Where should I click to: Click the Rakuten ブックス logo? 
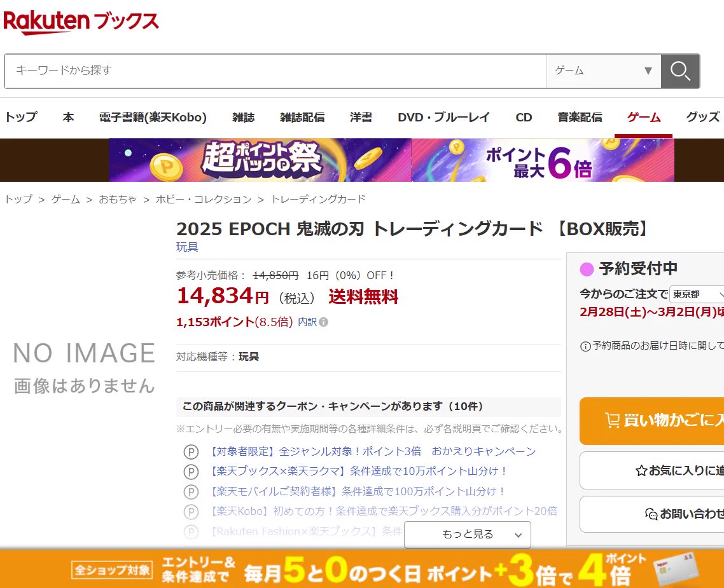[x=81, y=22]
